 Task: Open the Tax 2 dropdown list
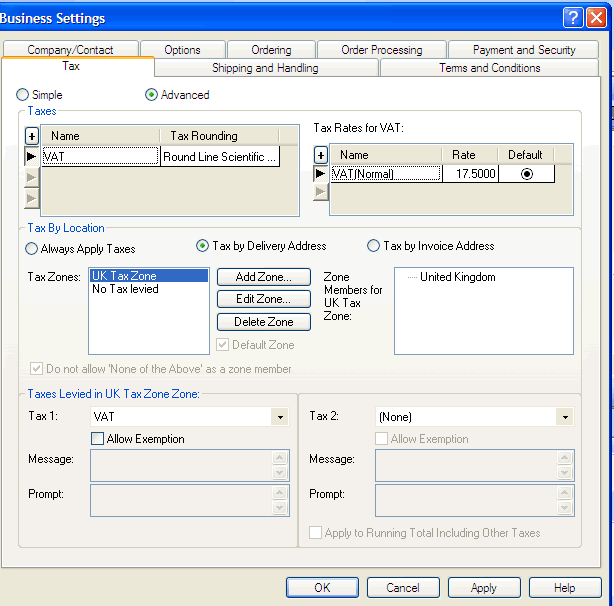[565, 417]
